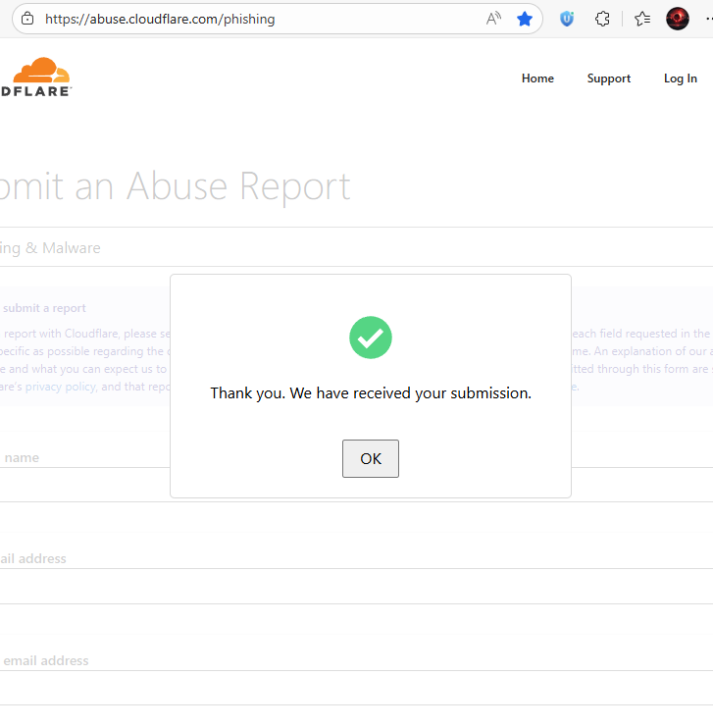Toggle the blue favorite star icon
713x728 pixels.
tap(525, 19)
